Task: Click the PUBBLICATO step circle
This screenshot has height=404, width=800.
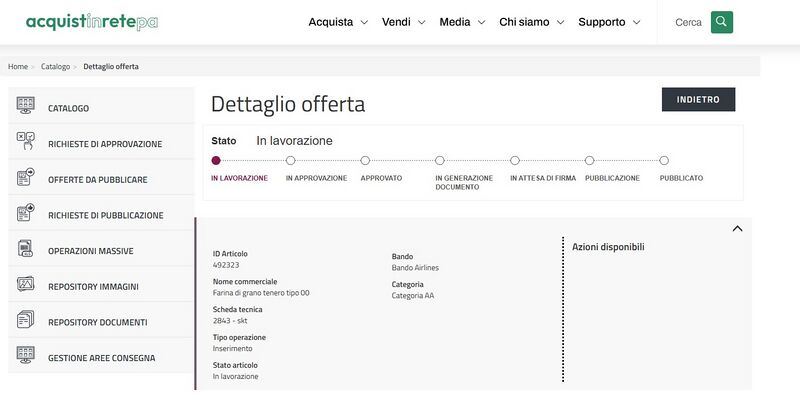Action: [664, 160]
